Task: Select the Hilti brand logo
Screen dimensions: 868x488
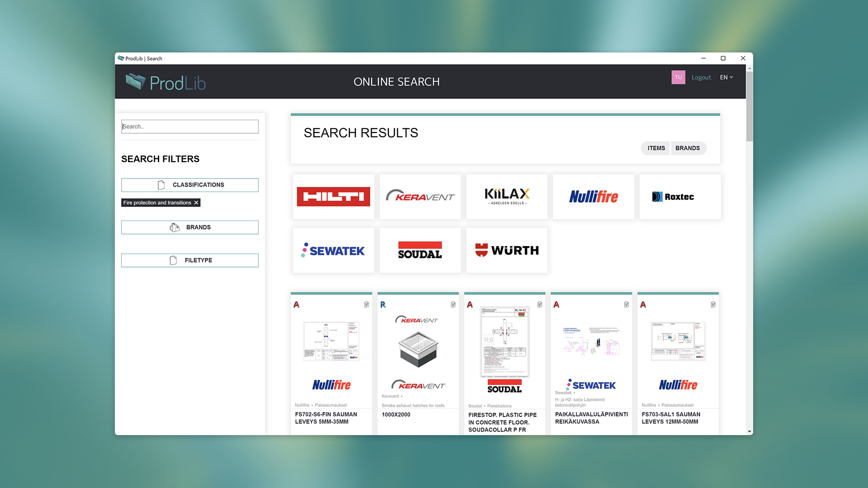Action: click(x=334, y=197)
